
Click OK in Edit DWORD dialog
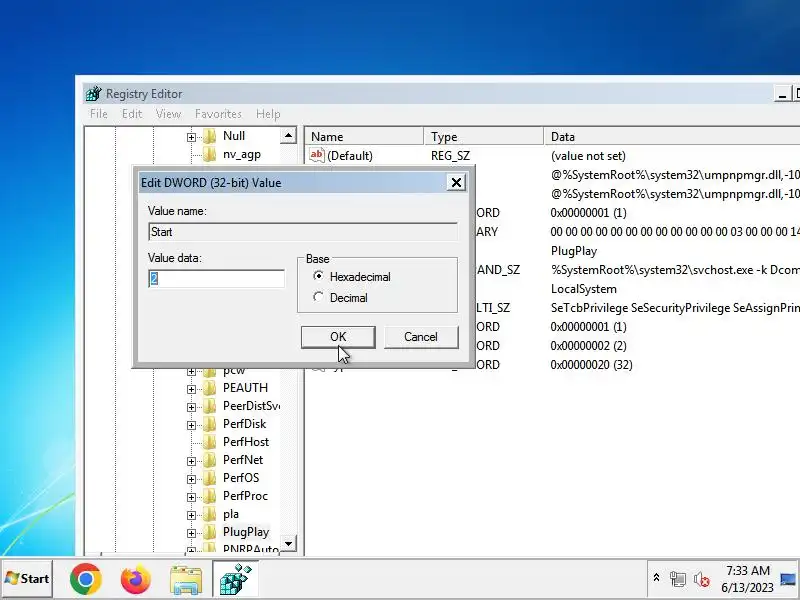[338, 337]
